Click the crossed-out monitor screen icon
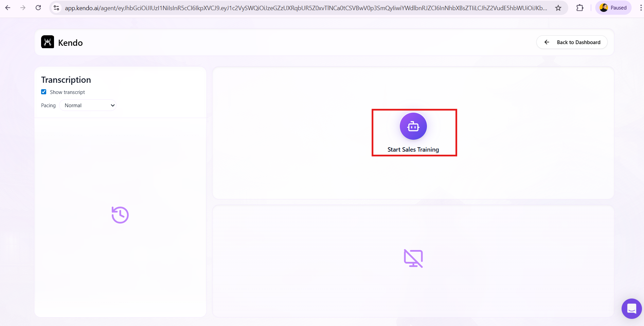 (x=413, y=258)
